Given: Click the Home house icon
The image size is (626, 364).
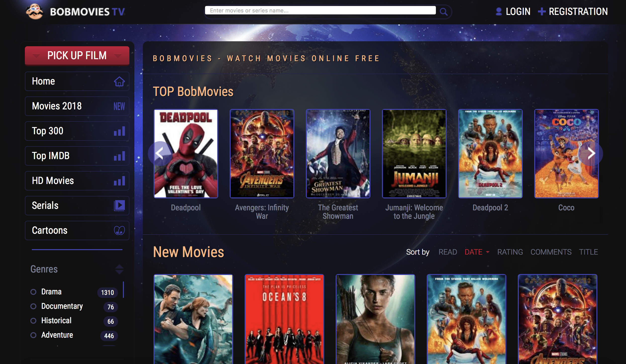Looking at the screenshot, I should point(120,81).
